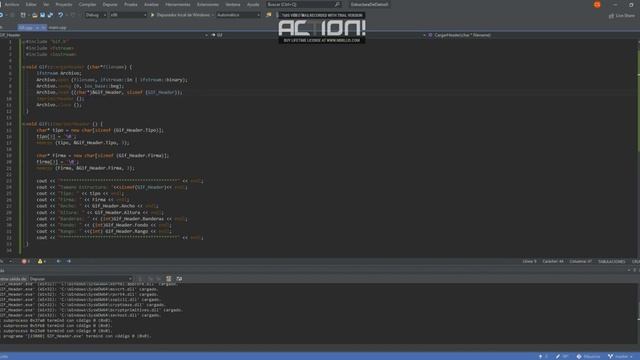640x360 pixels.
Task: Open the Ventana menu
Action: (233, 4)
